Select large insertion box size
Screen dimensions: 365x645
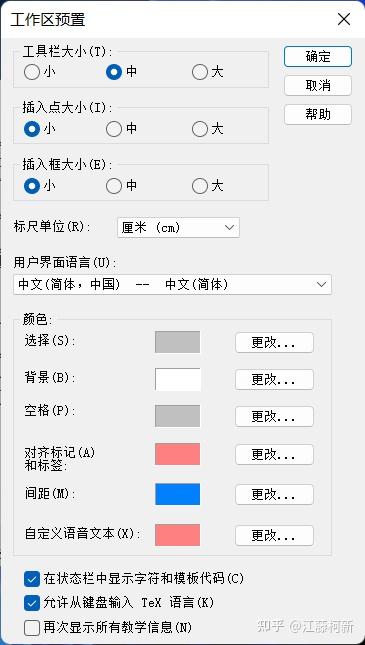pyautogui.click(x=200, y=186)
